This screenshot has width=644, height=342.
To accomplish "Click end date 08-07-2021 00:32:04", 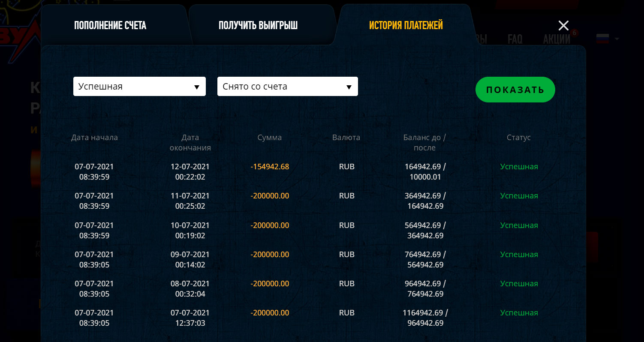I will click(x=190, y=289).
